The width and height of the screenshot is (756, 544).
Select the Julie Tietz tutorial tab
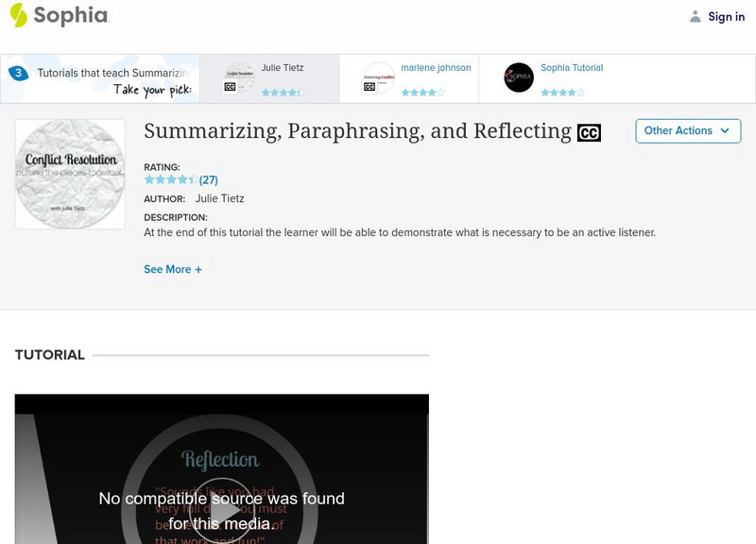click(269, 78)
